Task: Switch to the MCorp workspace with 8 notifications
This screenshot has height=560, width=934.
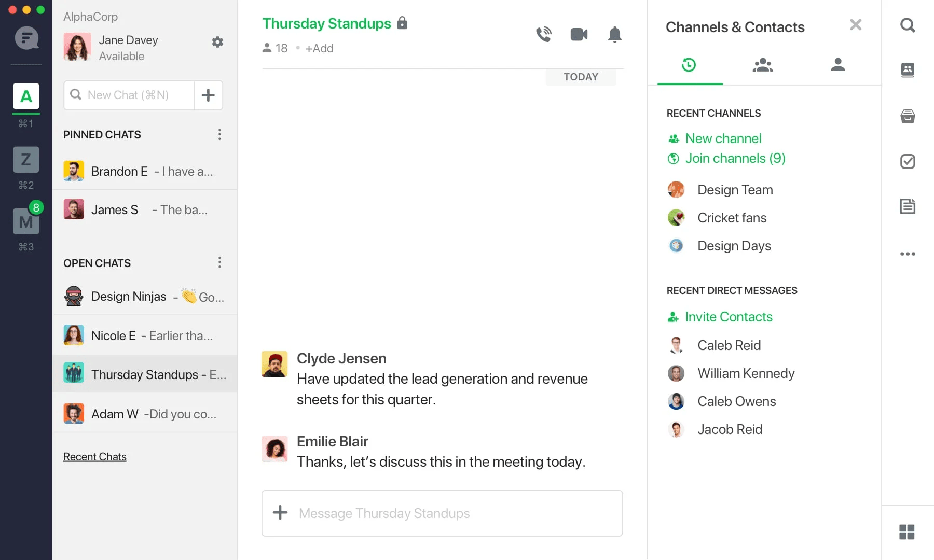Action: point(25,221)
